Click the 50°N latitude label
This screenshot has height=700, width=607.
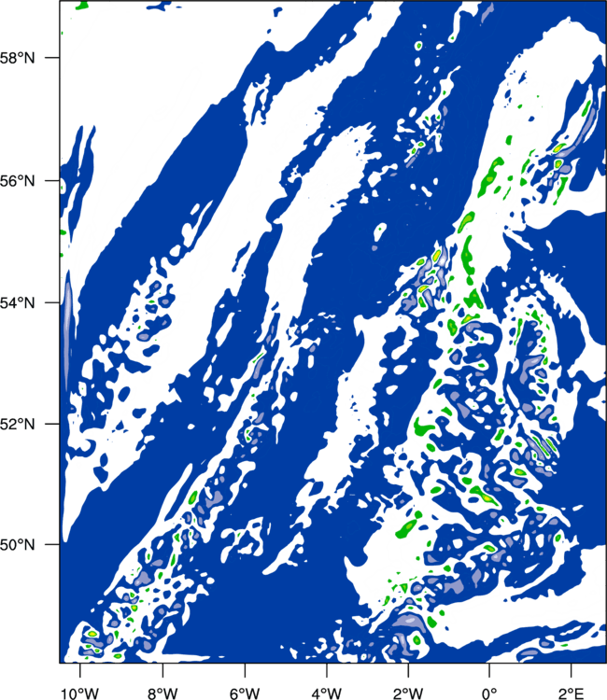(18, 545)
